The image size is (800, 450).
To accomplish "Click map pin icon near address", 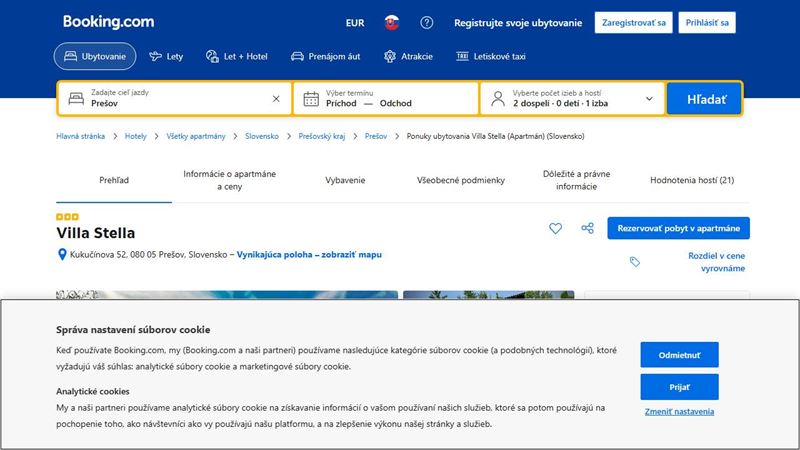I will [x=62, y=254].
